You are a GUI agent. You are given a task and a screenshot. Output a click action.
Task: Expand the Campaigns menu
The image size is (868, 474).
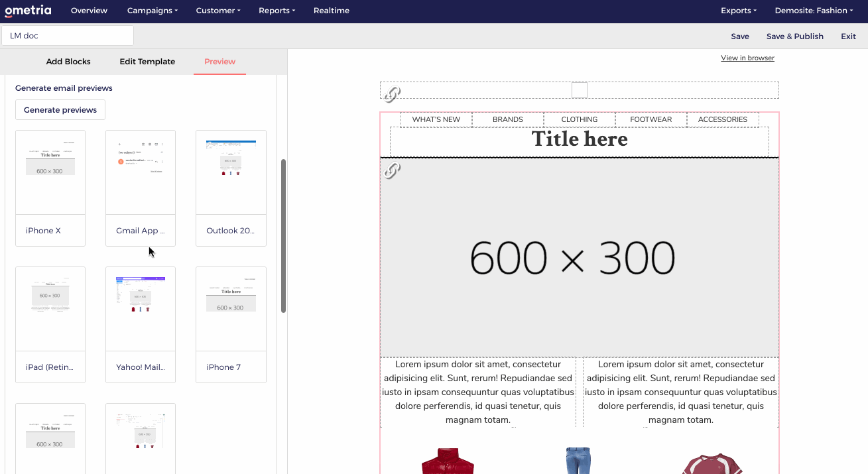tap(153, 11)
